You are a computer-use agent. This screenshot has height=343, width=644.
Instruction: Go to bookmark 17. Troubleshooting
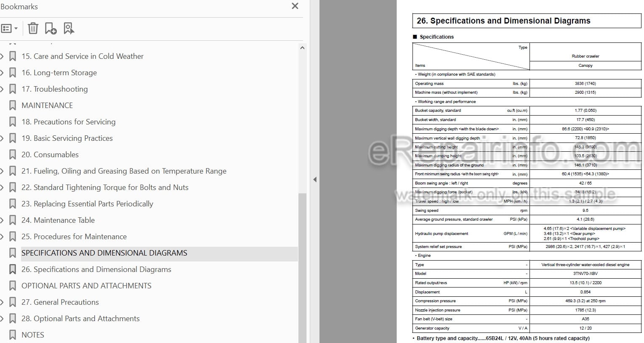pyautogui.click(x=55, y=89)
